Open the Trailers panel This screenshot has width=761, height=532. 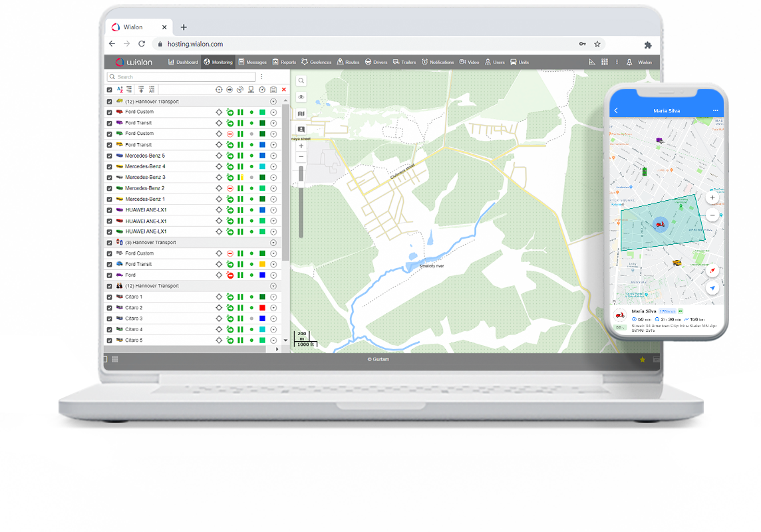[404, 61]
